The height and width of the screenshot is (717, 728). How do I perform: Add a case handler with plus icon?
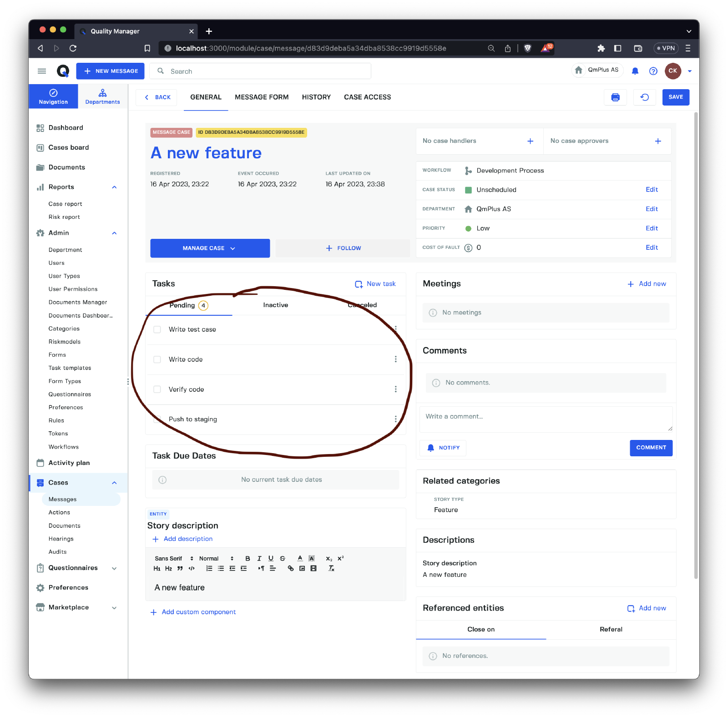[530, 141]
